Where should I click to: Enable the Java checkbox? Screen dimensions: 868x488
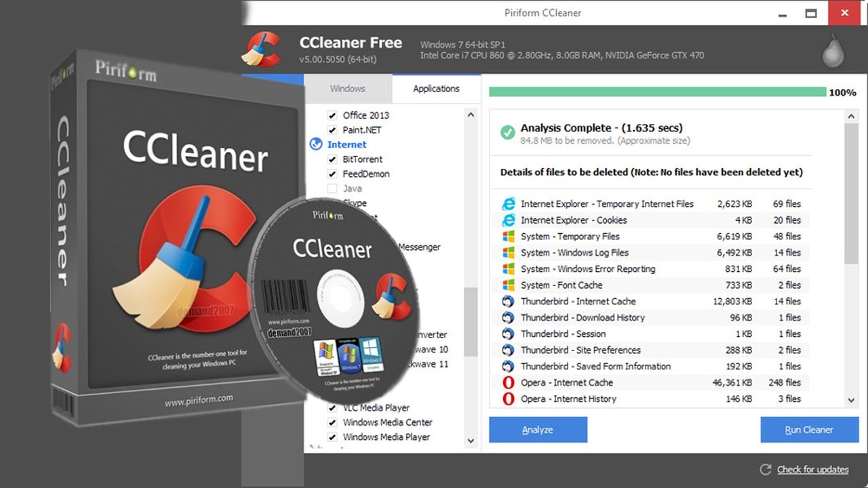pyautogui.click(x=332, y=188)
